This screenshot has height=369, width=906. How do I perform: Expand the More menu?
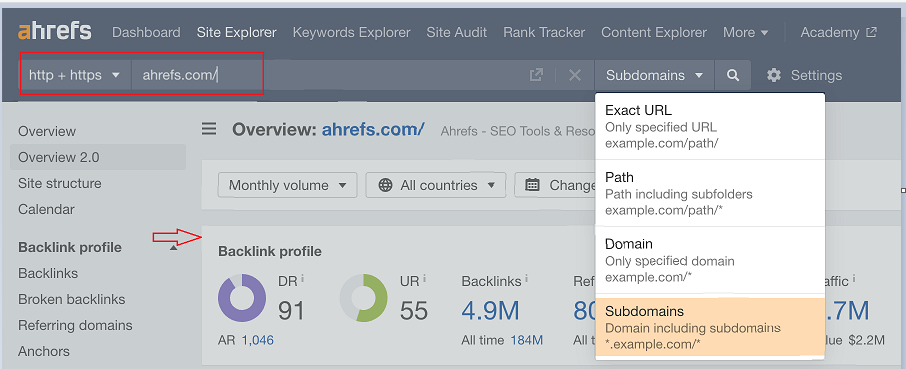(745, 32)
